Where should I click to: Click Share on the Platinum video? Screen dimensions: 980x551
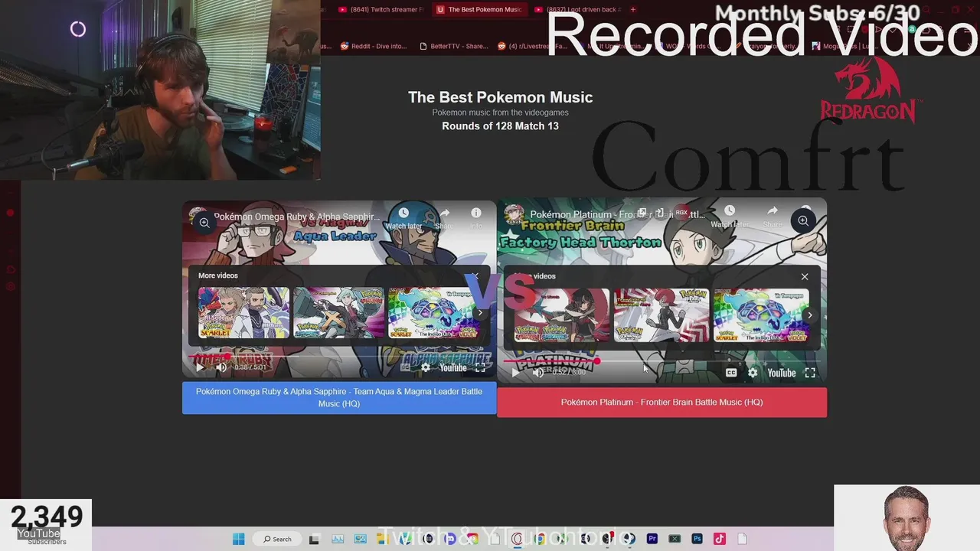pyautogui.click(x=772, y=216)
